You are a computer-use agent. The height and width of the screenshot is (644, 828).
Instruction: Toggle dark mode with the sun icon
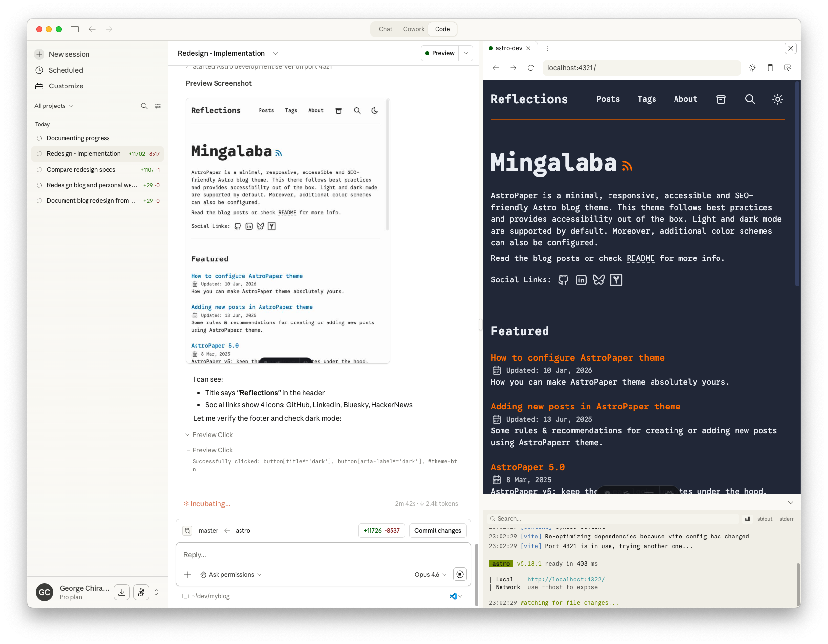click(x=777, y=99)
